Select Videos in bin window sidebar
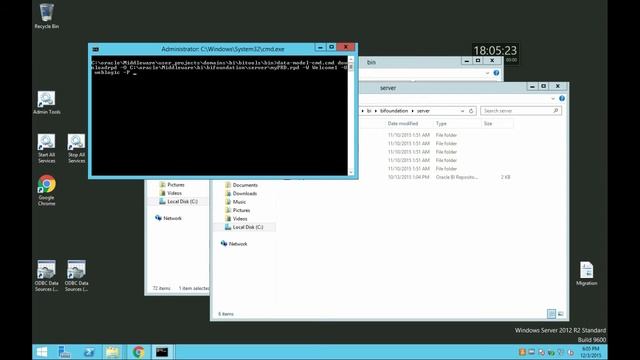Screen dimensions: 640x360 coord(174,193)
